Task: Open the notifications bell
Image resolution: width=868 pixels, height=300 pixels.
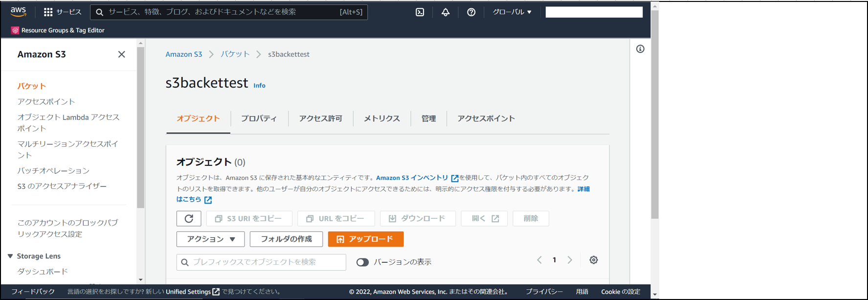Action: (x=445, y=12)
